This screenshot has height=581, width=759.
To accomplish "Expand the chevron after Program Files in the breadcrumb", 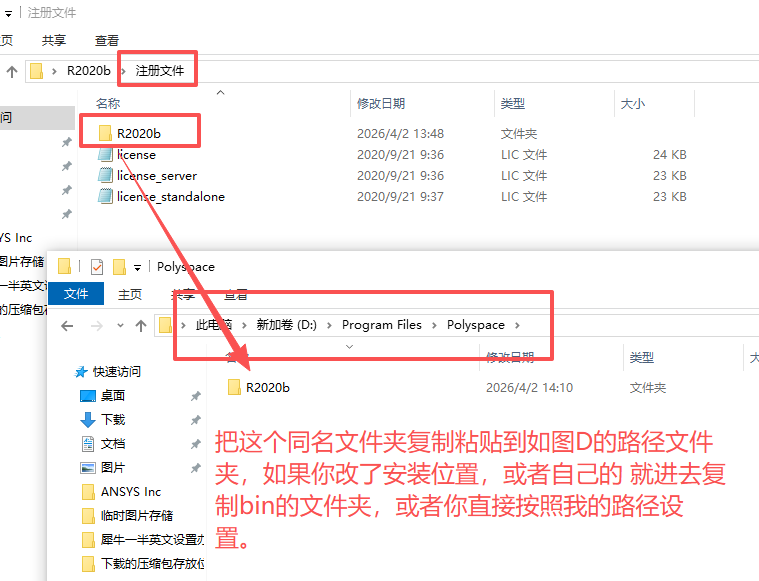I will (434, 325).
